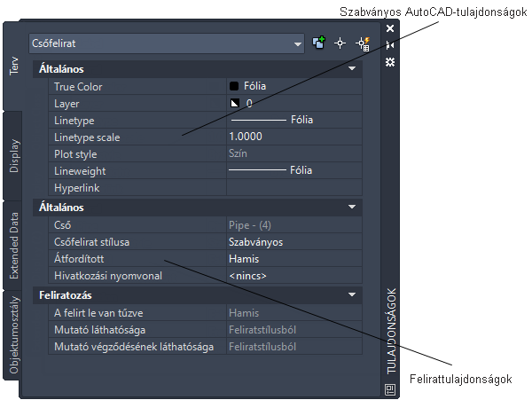The width and height of the screenshot is (532, 400).
Task: Change Átfordított value Hamis
Action: [294, 259]
